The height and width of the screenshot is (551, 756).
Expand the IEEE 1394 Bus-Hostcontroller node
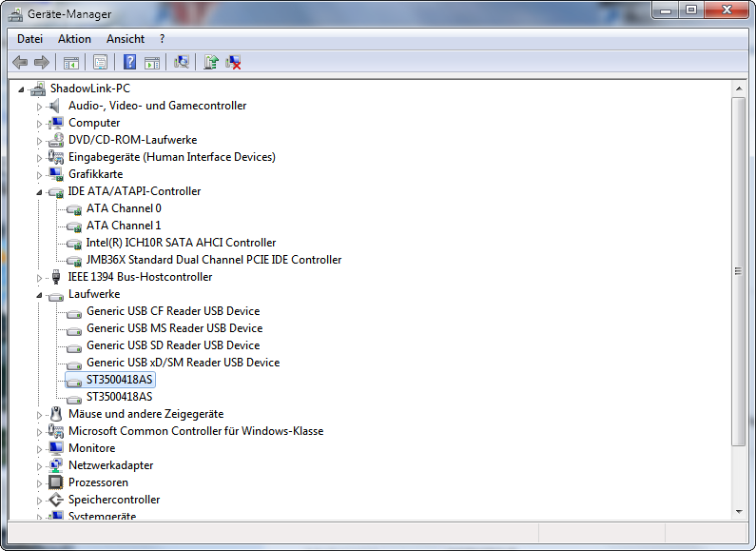pyautogui.click(x=39, y=278)
